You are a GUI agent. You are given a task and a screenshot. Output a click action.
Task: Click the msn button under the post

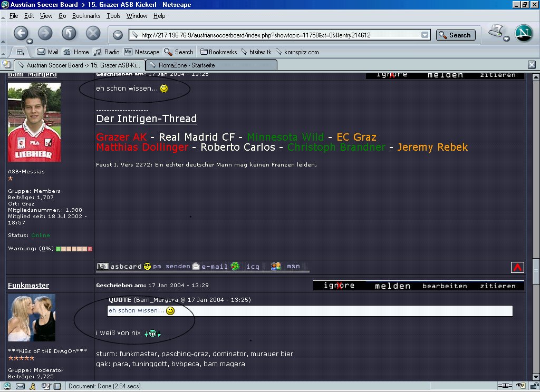click(x=285, y=267)
